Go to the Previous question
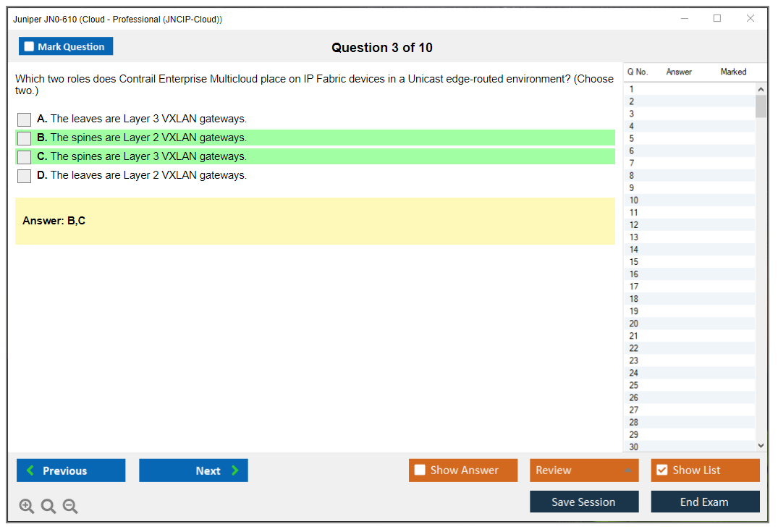This screenshot has height=532, width=778. 71,470
